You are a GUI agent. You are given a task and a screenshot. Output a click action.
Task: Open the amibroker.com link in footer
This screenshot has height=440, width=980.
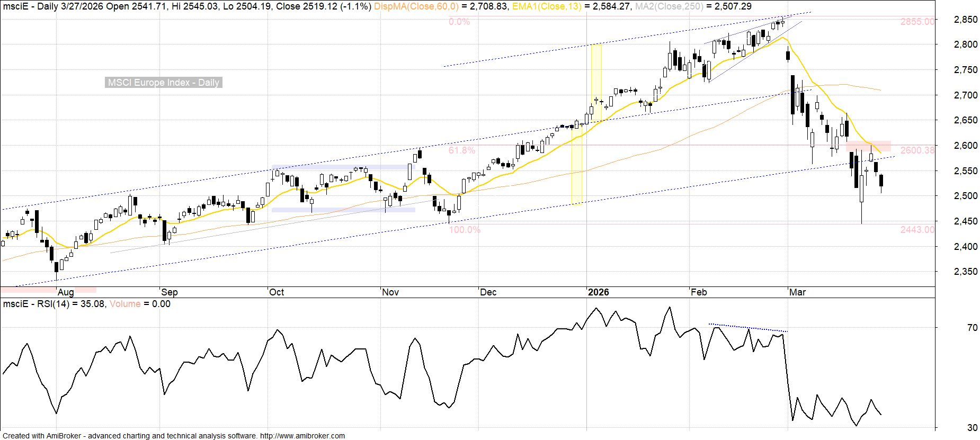(x=302, y=436)
